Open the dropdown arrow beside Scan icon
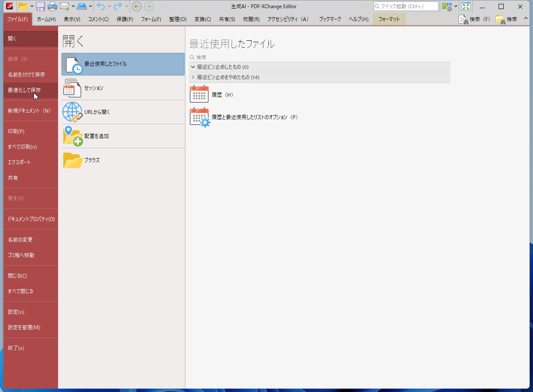 (91, 6)
